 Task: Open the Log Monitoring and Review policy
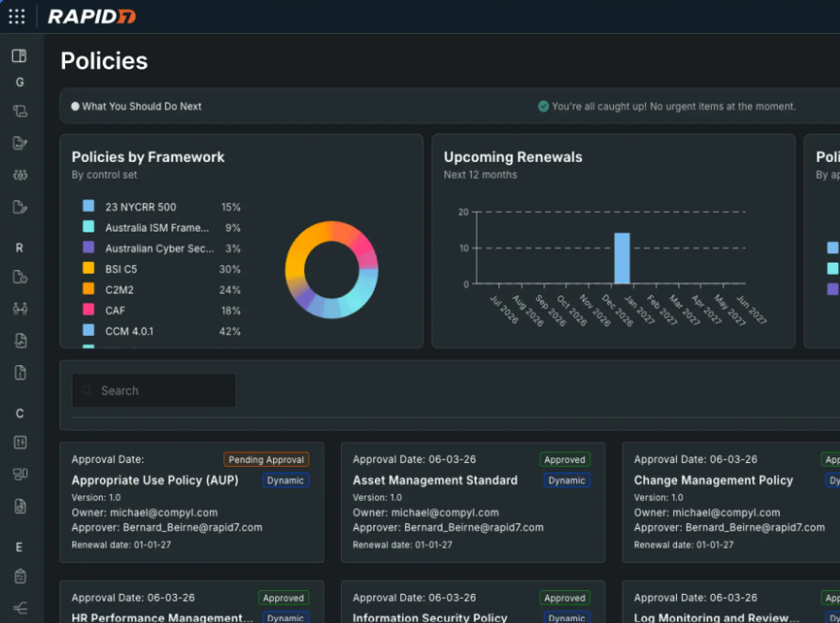click(x=731, y=601)
